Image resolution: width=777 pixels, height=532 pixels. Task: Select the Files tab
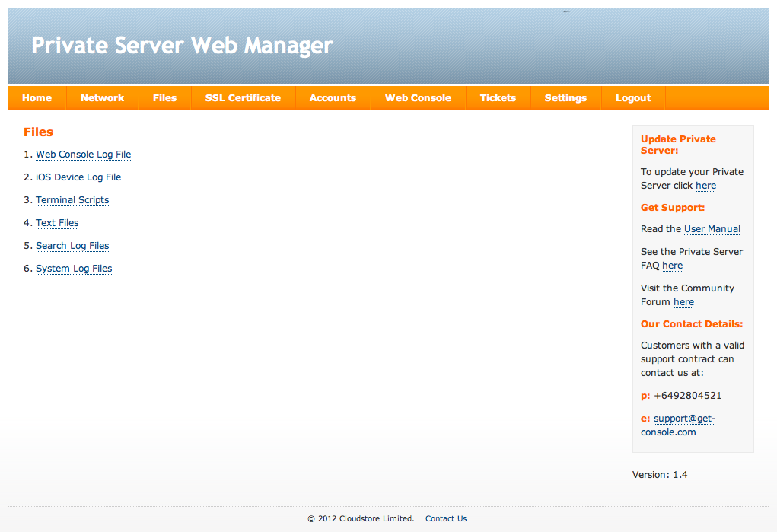coord(164,97)
